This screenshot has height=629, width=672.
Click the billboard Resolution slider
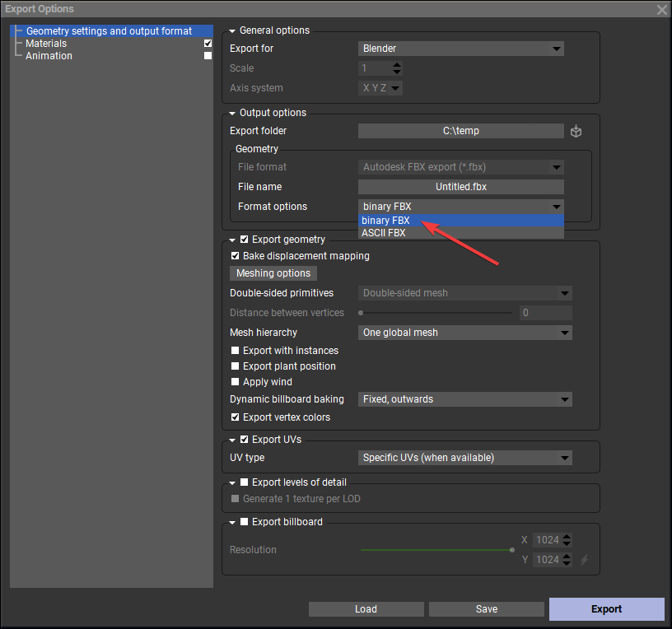(436, 550)
